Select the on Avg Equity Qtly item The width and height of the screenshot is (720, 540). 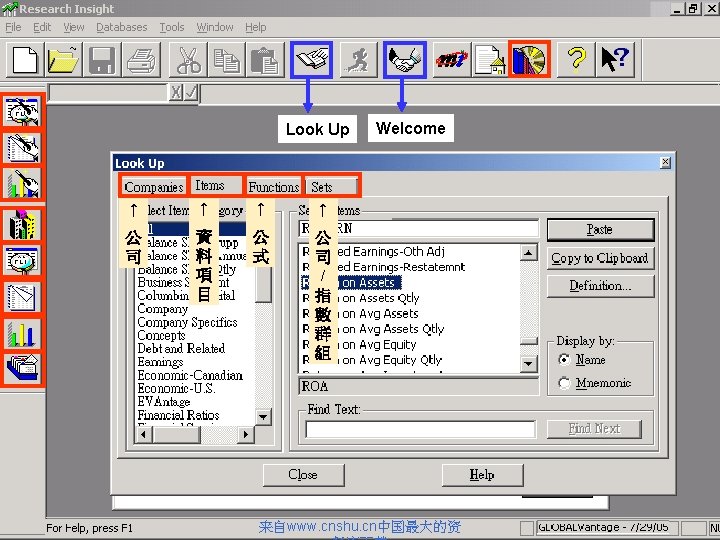tap(392, 360)
